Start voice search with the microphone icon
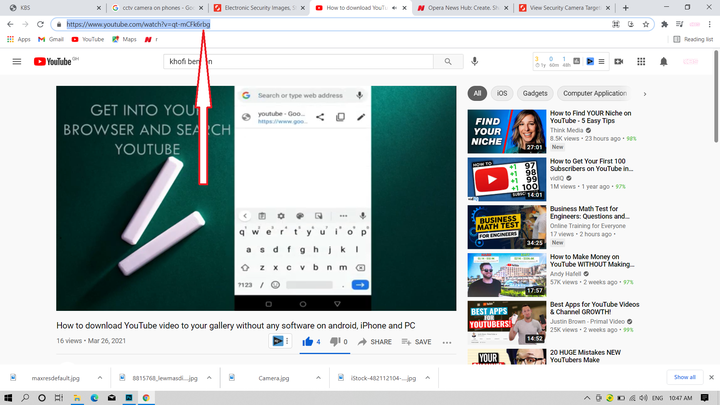Viewport: 720px width, 405px height. (x=474, y=61)
